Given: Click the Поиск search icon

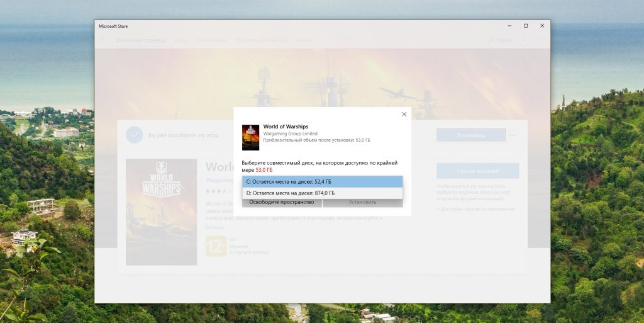Looking at the screenshot, I should [501, 40].
